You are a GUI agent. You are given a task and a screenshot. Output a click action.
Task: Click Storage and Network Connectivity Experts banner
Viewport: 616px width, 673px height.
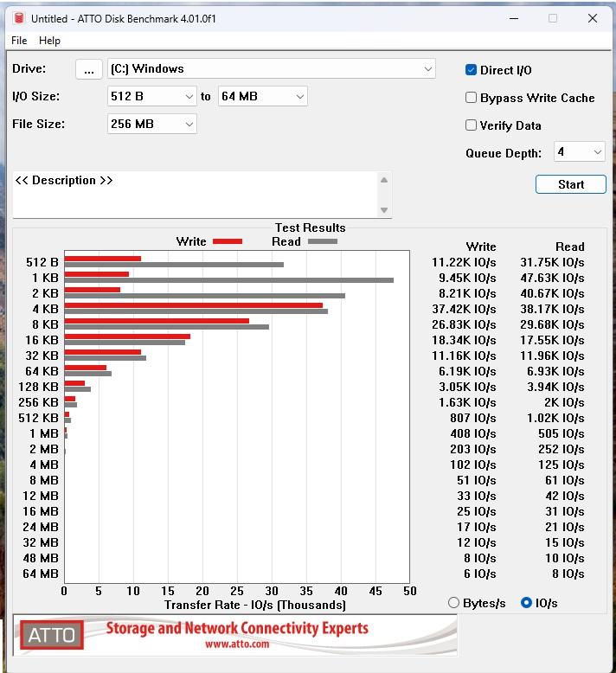(237, 628)
